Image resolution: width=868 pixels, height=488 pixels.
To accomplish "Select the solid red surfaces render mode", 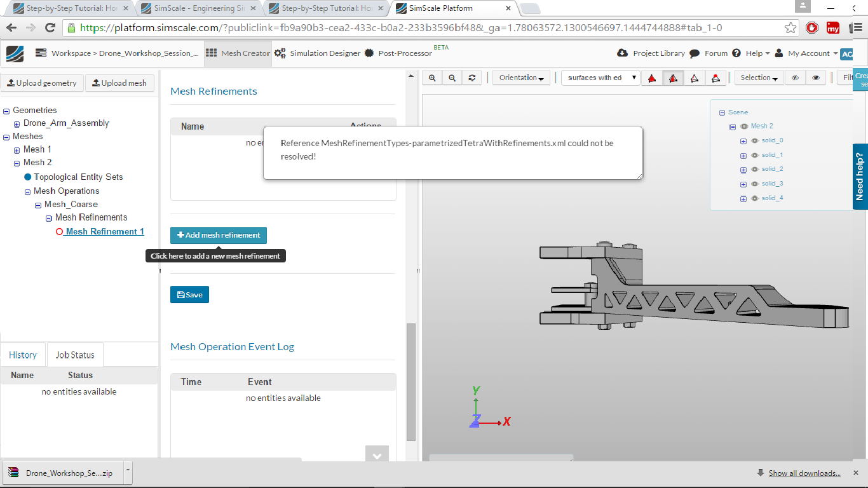I will (x=652, y=78).
